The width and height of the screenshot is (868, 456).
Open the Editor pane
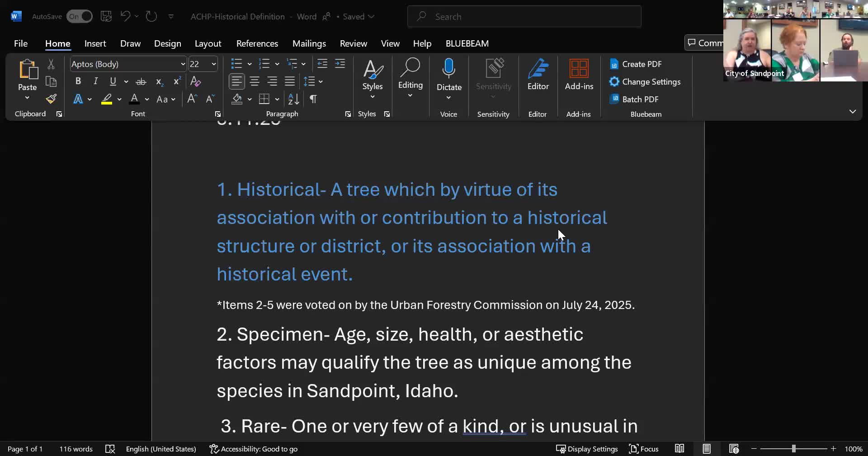point(538,75)
